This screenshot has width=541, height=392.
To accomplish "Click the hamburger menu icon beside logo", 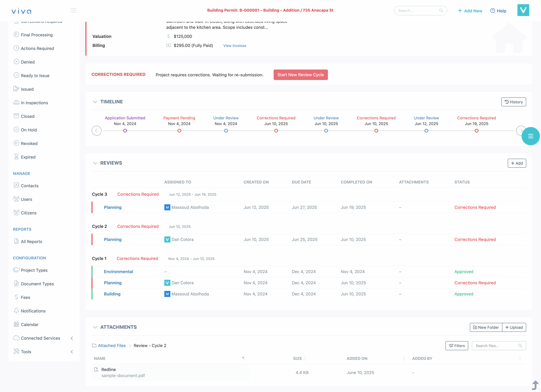I will (x=73, y=10).
